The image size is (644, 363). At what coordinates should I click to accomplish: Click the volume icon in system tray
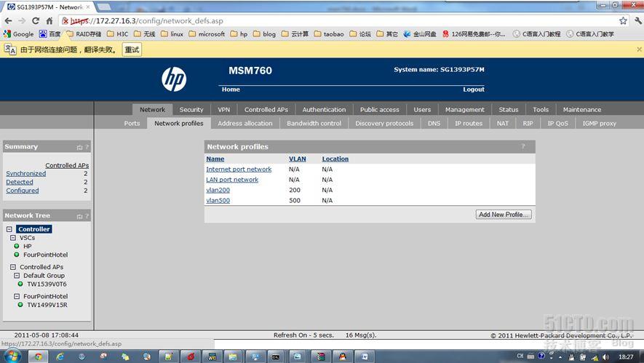tap(606, 357)
